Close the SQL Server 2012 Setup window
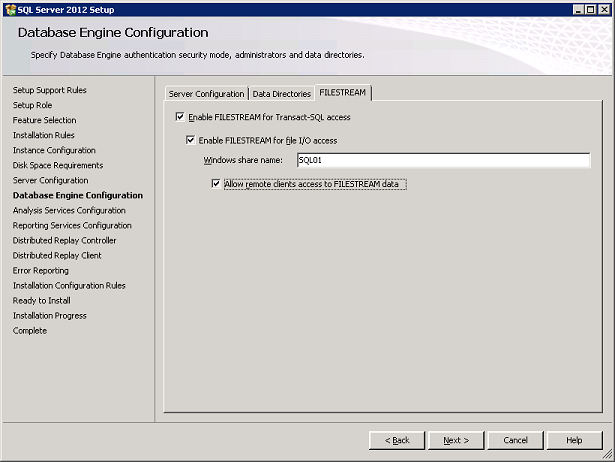615x462 pixels. [604, 10]
